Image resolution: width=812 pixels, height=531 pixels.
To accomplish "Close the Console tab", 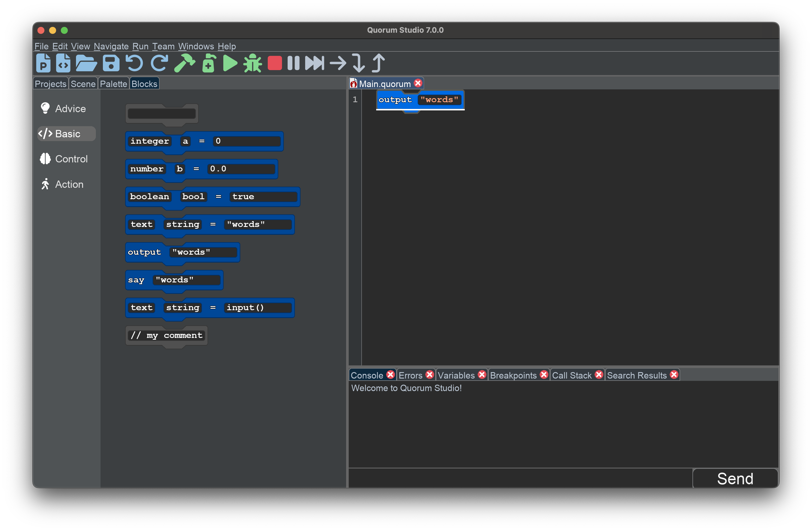I will 390,374.
